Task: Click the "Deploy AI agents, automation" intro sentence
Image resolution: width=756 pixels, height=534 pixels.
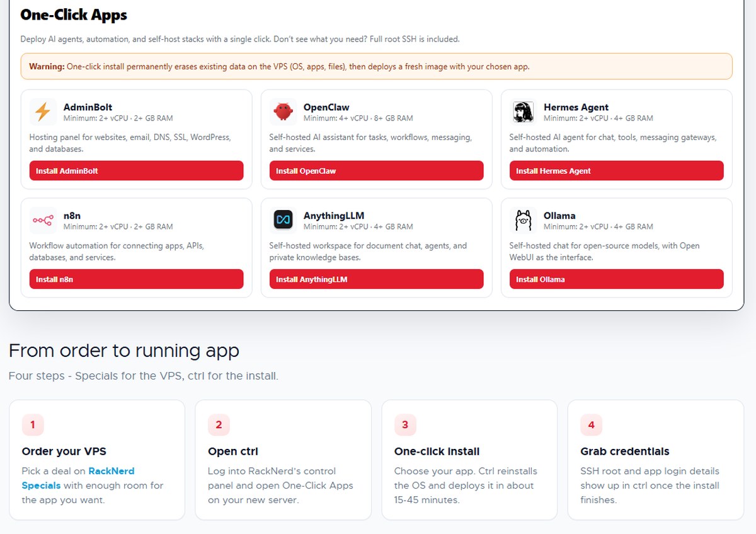Action: (x=240, y=39)
